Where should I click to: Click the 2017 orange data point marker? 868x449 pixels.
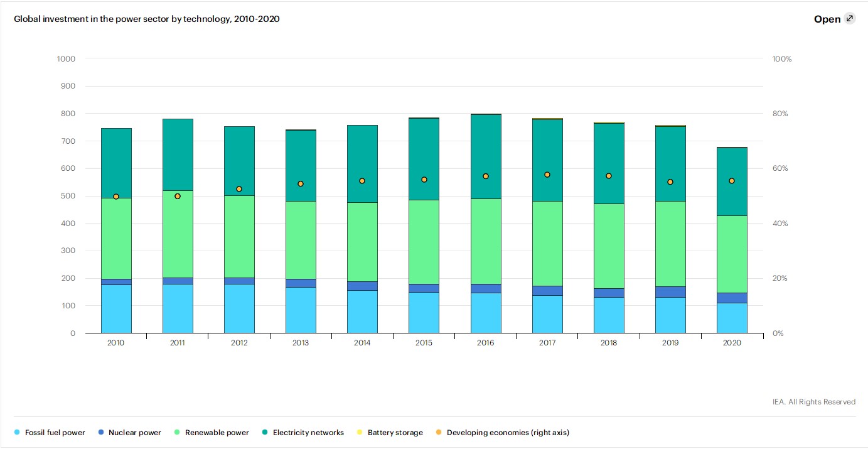tap(547, 175)
